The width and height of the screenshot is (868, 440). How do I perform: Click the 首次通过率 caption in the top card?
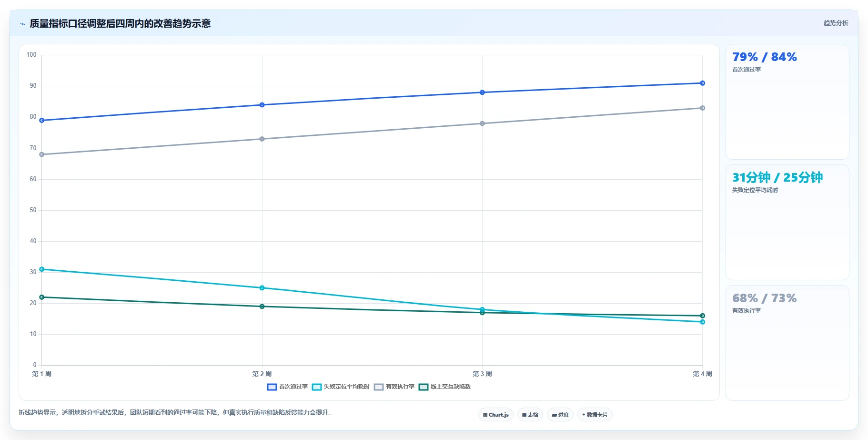[746, 70]
